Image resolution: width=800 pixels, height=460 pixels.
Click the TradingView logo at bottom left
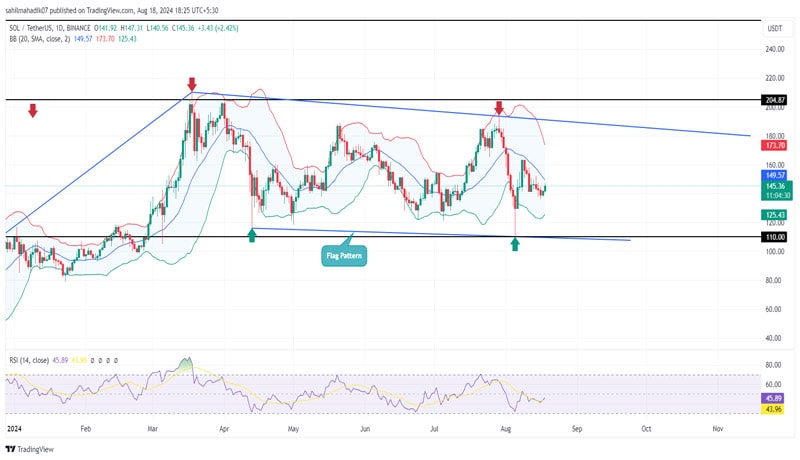29,449
